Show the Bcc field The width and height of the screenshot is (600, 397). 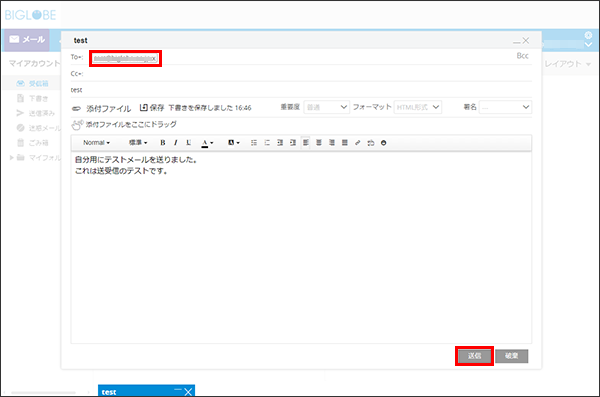522,56
